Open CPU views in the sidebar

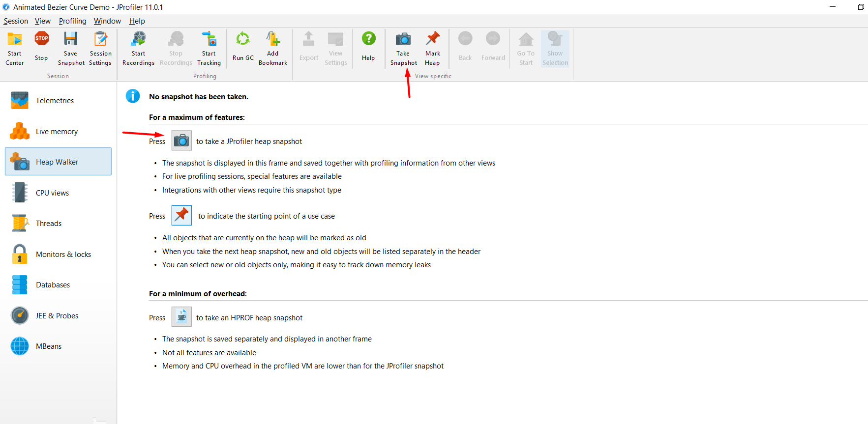point(59,193)
